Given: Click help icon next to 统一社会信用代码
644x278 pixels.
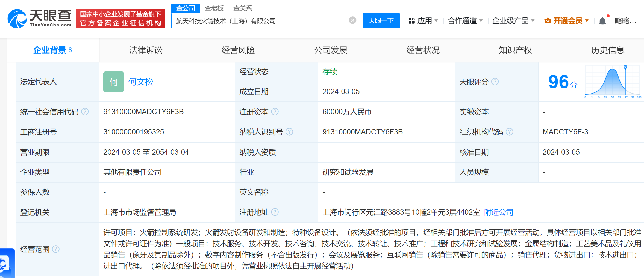Looking at the screenshot, I should pyautogui.click(x=85, y=112).
